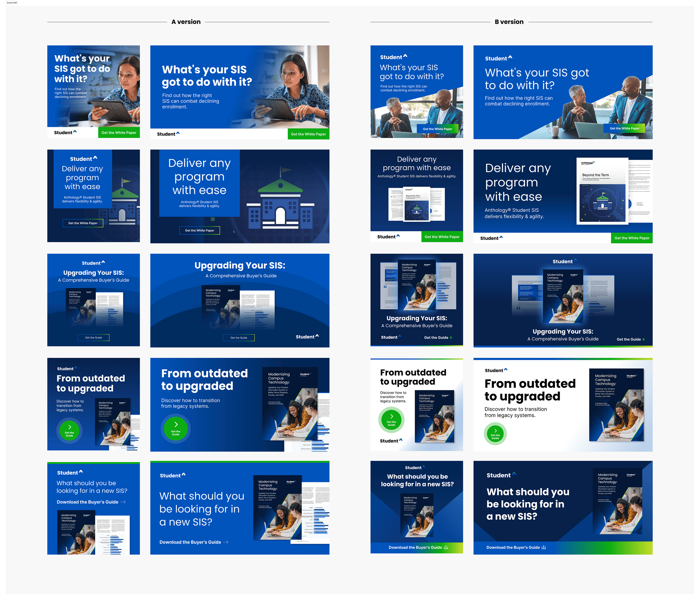Click green Get the Guide circle in small white B-version banner
Viewport: 700px width, 600px height.
(x=391, y=420)
